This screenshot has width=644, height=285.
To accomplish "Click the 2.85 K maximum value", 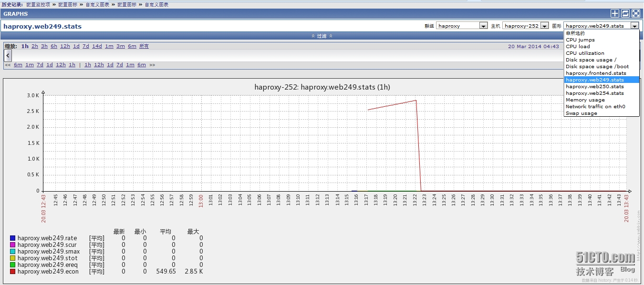I will tap(194, 271).
